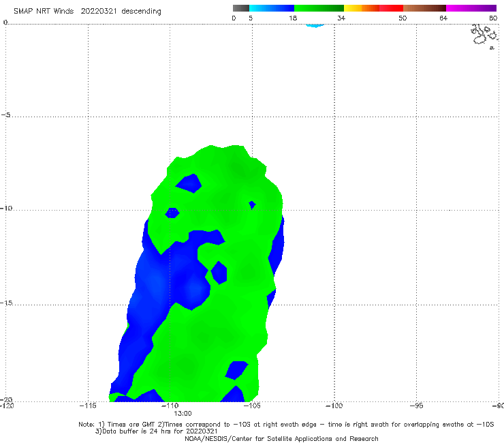Viewport: 504px width, 443px height.
Task: Click the color bar label '34'
Action: [x=341, y=18]
